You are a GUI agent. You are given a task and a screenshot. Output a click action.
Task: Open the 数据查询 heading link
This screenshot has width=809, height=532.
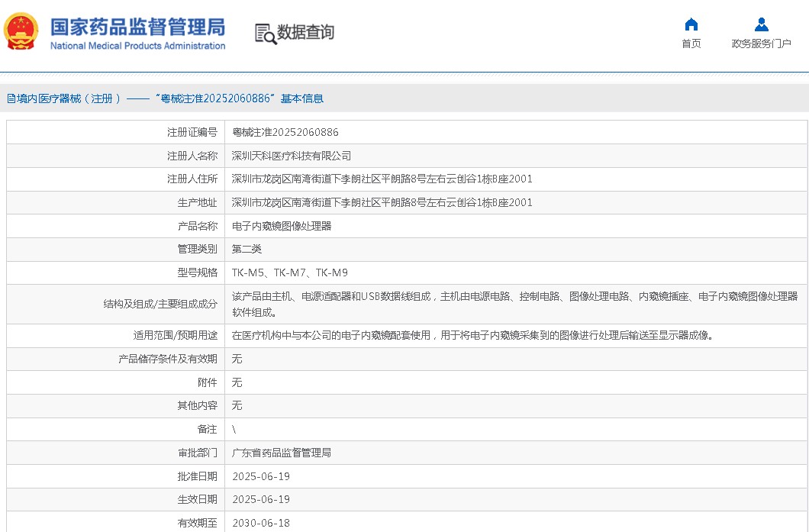(x=306, y=32)
